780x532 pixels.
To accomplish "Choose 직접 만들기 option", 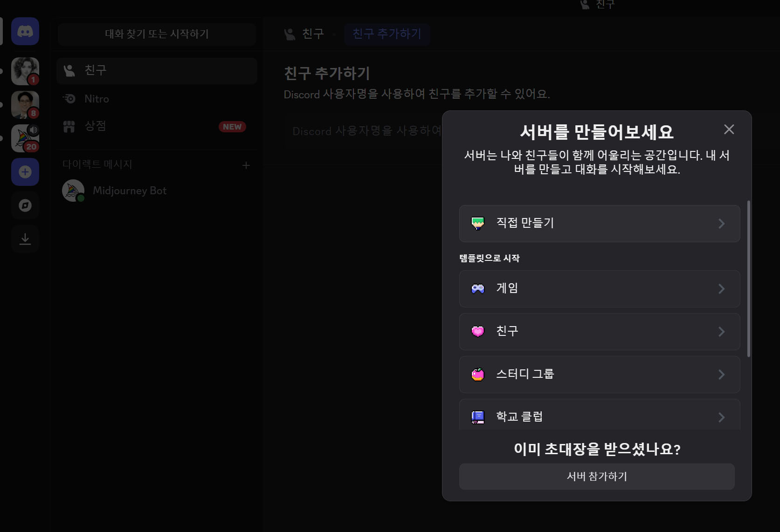I will point(600,224).
